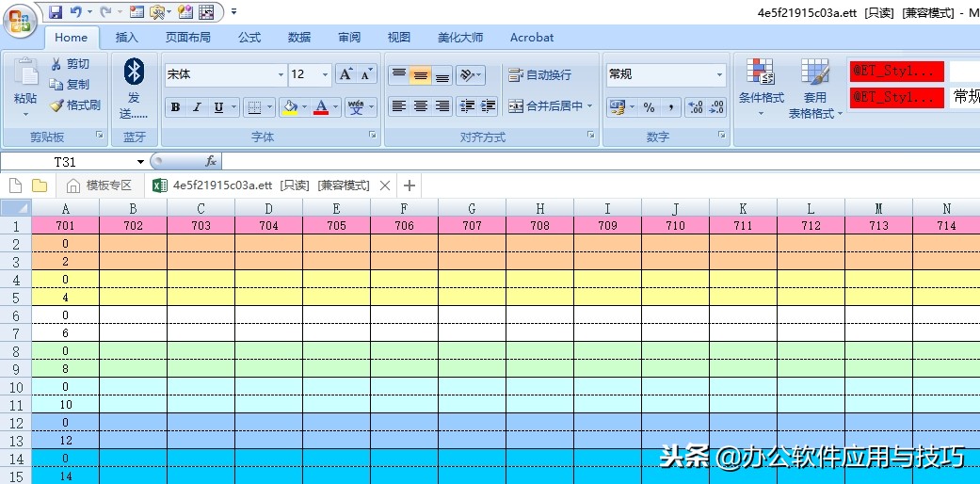Image resolution: width=980 pixels, height=484 pixels.
Task: Decrease decimal places
Action: coord(716,107)
